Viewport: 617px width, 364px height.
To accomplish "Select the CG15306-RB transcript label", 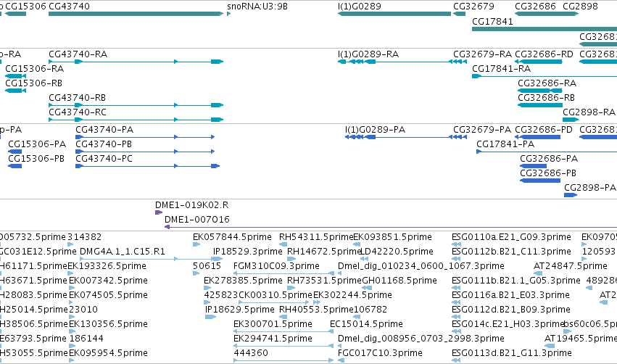I will click(x=34, y=83).
